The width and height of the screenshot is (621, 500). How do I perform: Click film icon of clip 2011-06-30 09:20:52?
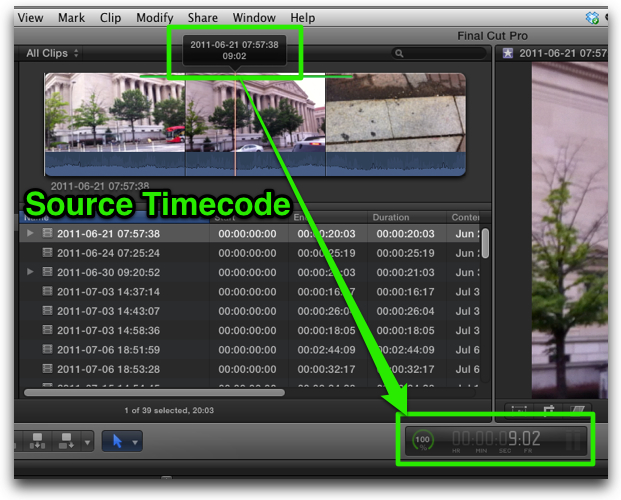47,272
